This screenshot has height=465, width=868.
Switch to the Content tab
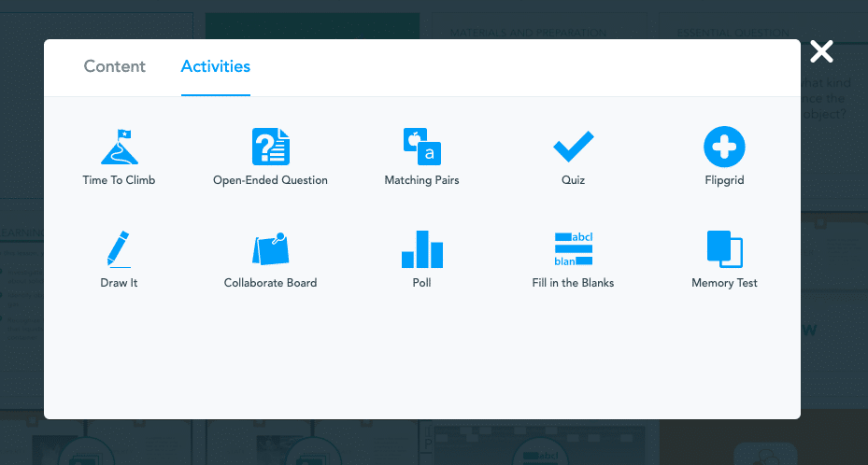click(x=115, y=67)
